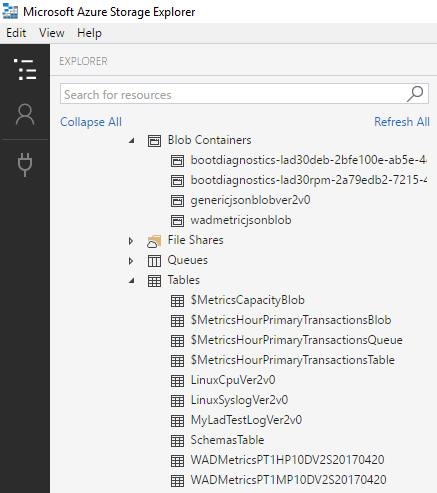Select bootdiagnostics-lad30rpm-2a79edb2 container name

pyautogui.click(x=308, y=180)
